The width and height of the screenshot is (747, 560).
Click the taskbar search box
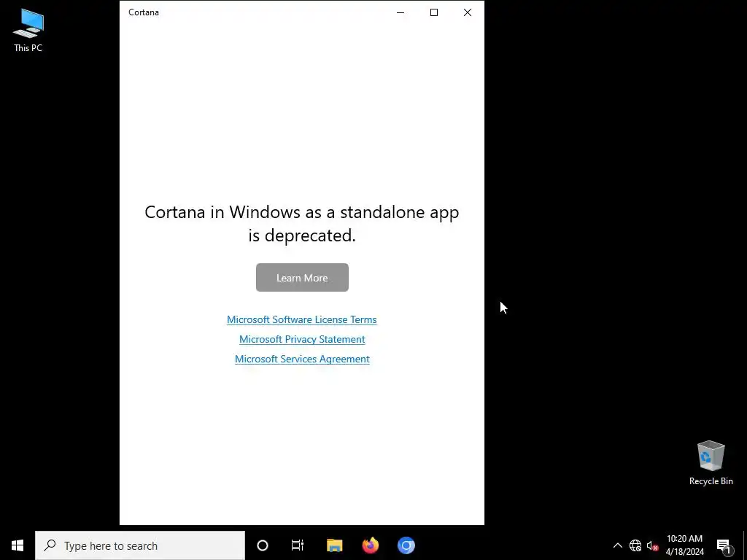tap(140, 545)
